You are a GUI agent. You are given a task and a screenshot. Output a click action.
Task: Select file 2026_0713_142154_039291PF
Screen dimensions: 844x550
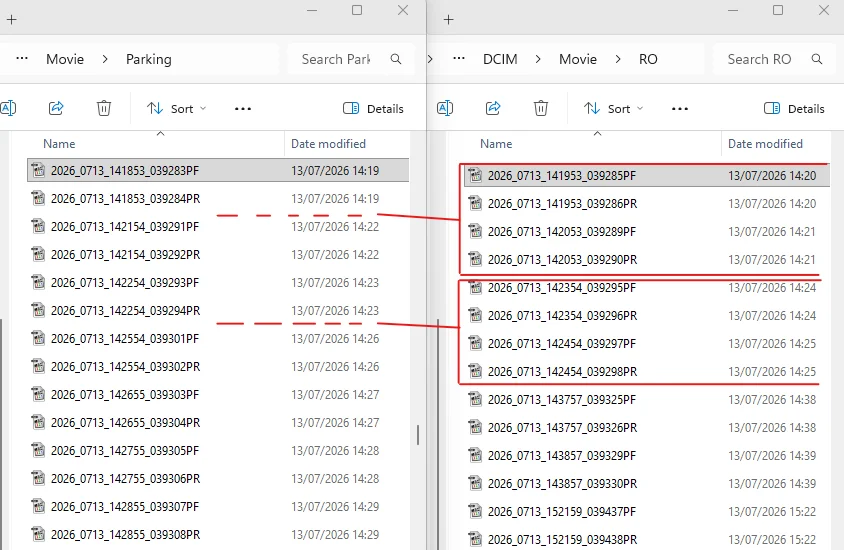pos(218,227)
